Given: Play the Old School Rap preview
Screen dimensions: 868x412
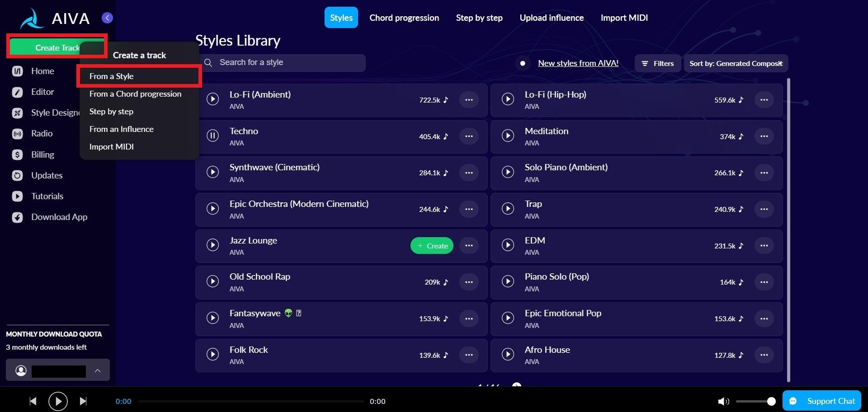Looking at the screenshot, I should click(x=212, y=281).
